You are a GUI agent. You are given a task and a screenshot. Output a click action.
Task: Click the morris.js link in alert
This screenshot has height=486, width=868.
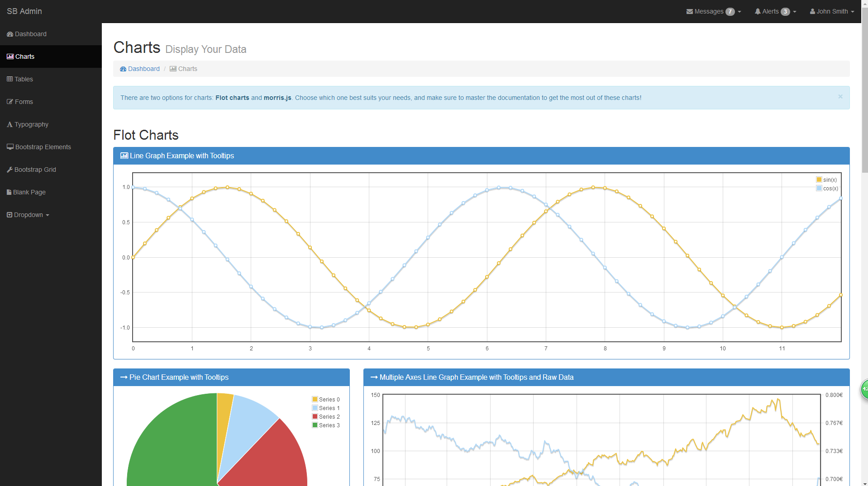pos(277,98)
